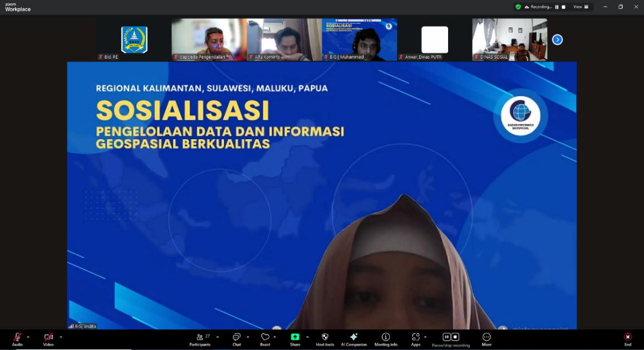Open Host tools shield icon

[x=325, y=337]
